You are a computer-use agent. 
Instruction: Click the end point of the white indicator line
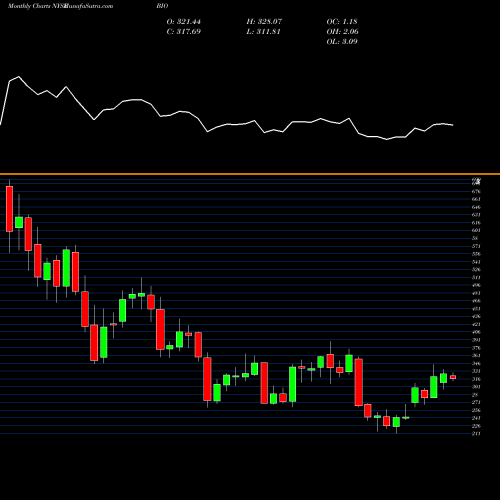click(x=453, y=125)
